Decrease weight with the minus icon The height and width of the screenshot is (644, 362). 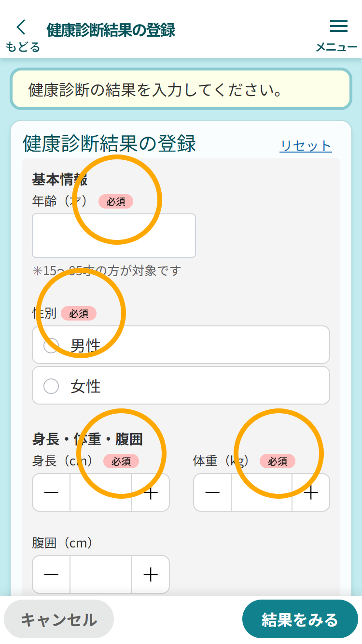coord(212,492)
